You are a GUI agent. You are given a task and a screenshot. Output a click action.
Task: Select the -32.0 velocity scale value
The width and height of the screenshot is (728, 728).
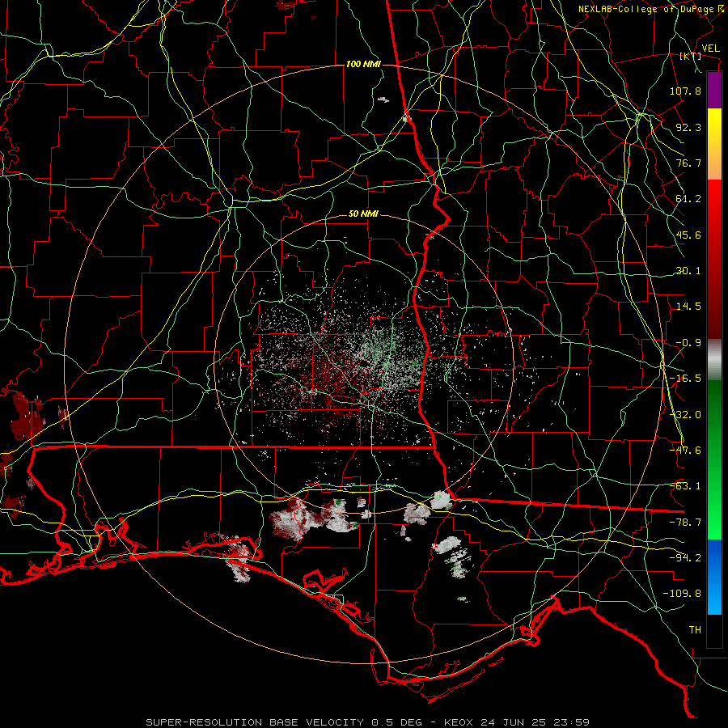point(685,415)
